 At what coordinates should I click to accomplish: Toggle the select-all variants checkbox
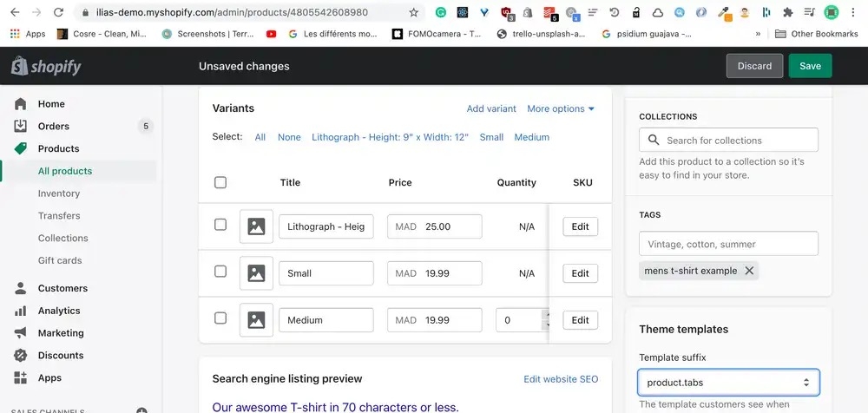point(220,183)
